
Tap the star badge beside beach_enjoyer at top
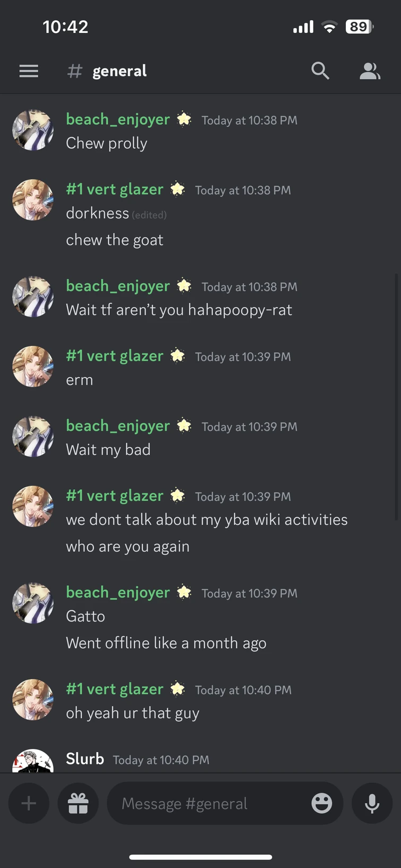184,120
